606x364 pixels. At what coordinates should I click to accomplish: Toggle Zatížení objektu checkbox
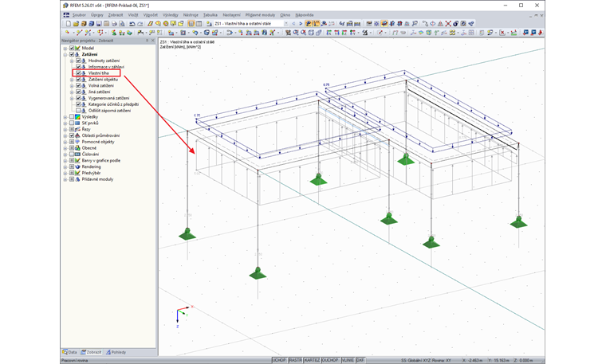(x=78, y=80)
